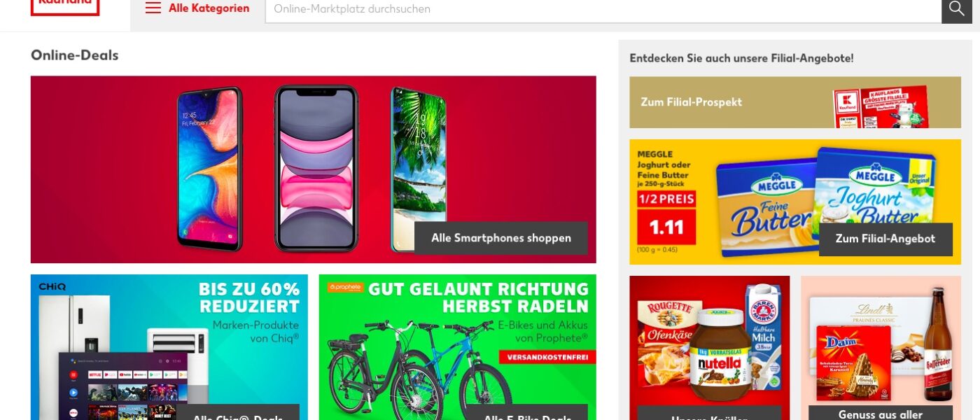This screenshot has width=980, height=420.
Task: Open the Nutella and Rougette offers tile
Action: [710, 348]
